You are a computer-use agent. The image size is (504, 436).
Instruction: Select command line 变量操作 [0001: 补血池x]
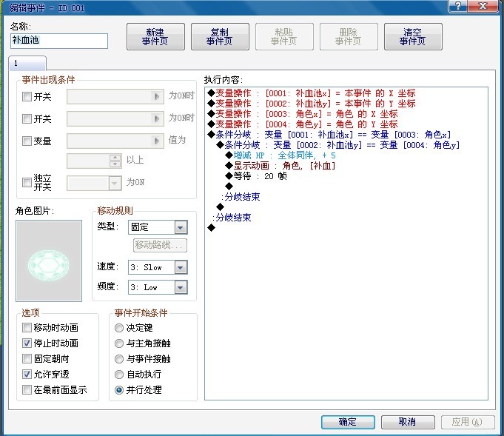click(312, 93)
